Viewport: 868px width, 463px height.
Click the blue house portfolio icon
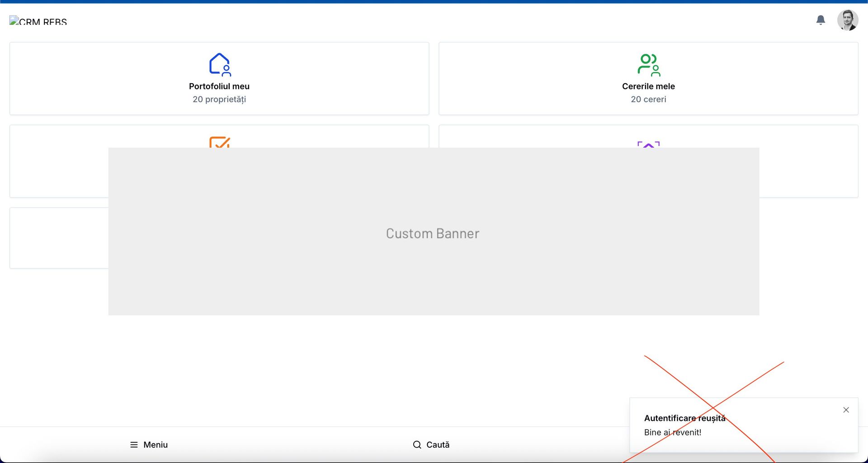point(220,64)
